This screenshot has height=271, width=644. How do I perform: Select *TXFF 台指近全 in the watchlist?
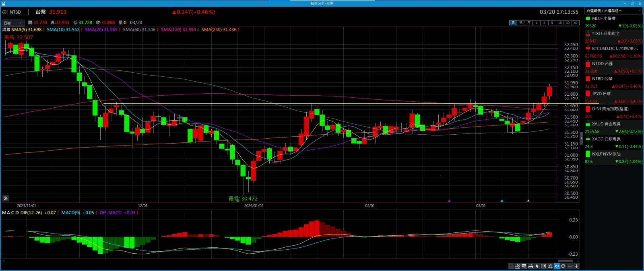point(614,37)
